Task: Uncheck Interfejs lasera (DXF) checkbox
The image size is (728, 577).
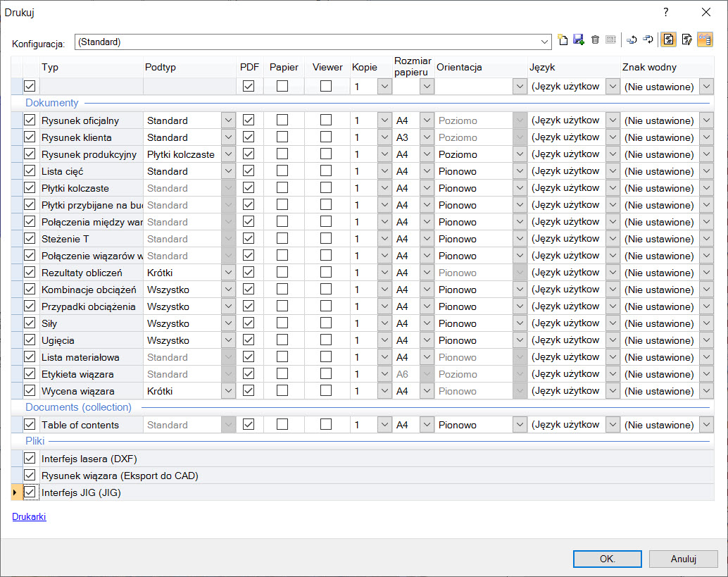Action: (x=30, y=459)
